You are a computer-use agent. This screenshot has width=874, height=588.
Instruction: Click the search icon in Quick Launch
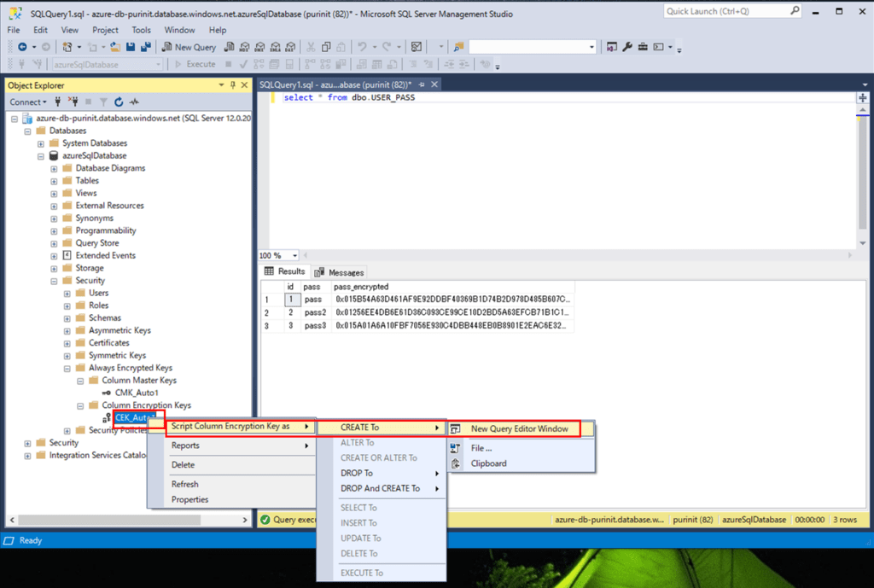[x=795, y=10]
